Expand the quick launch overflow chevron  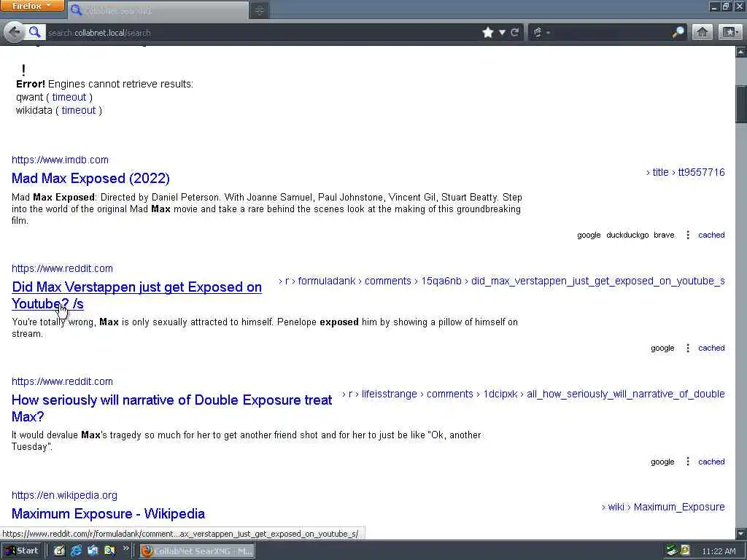125,548
